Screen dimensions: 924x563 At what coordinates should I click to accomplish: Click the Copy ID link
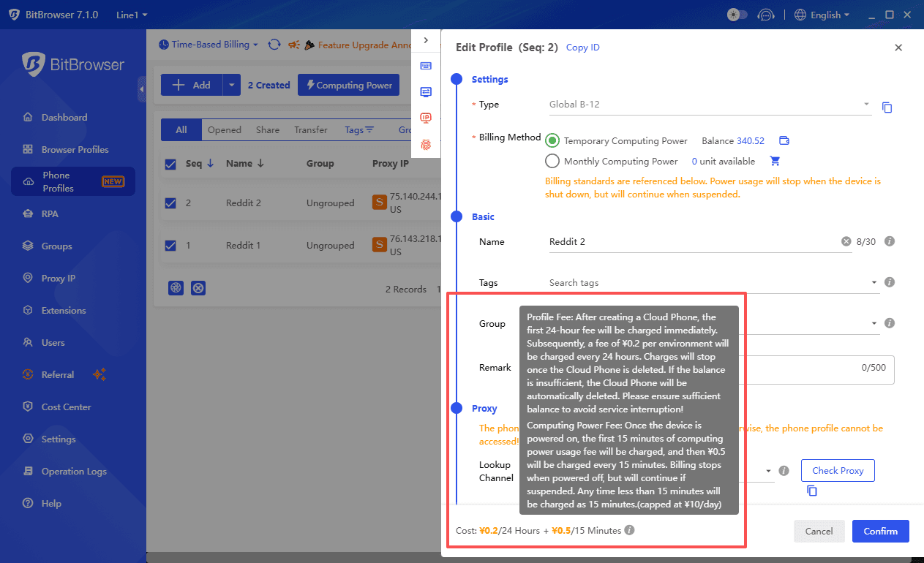(x=582, y=48)
